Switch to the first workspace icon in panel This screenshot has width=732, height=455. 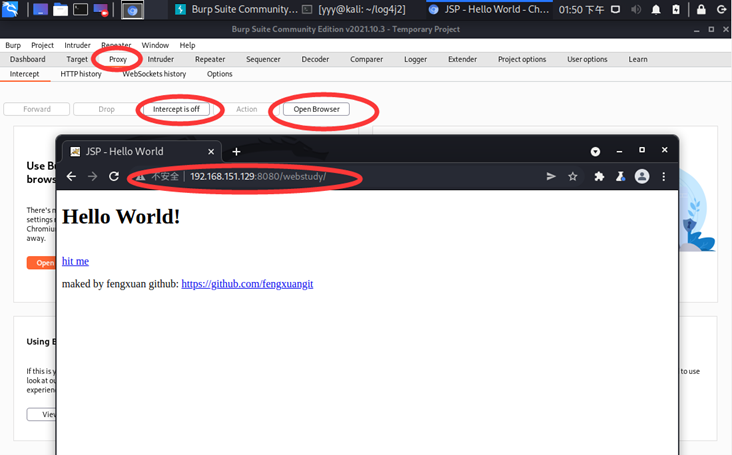[x=40, y=9]
